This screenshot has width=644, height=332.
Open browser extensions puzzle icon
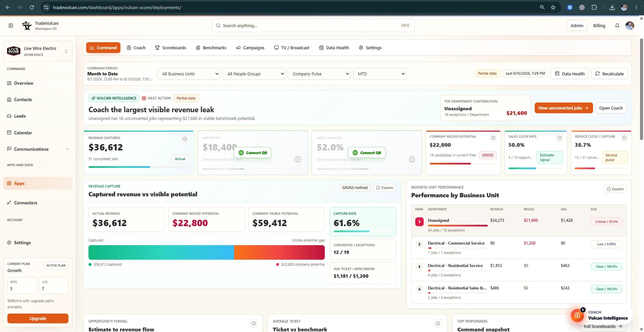[594, 7]
